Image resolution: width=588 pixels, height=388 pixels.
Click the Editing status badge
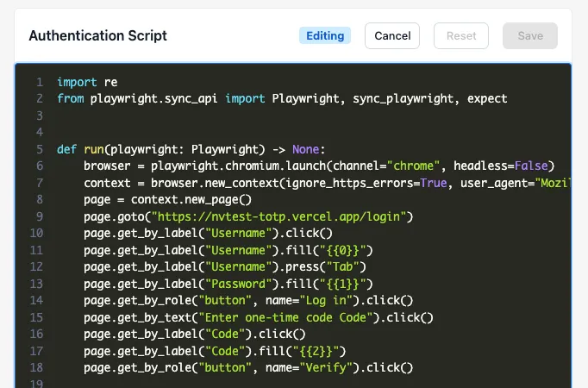coord(325,35)
